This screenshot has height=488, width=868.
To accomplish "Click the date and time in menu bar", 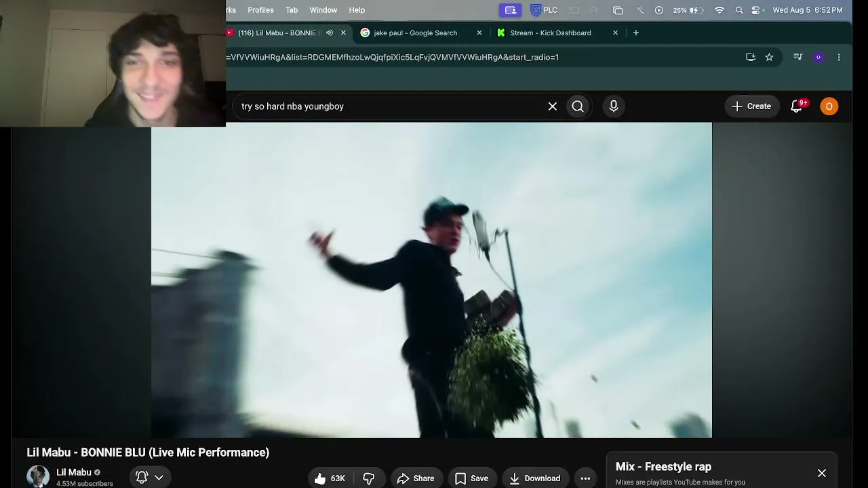I will pyautogui.click(x=808, y=10).
